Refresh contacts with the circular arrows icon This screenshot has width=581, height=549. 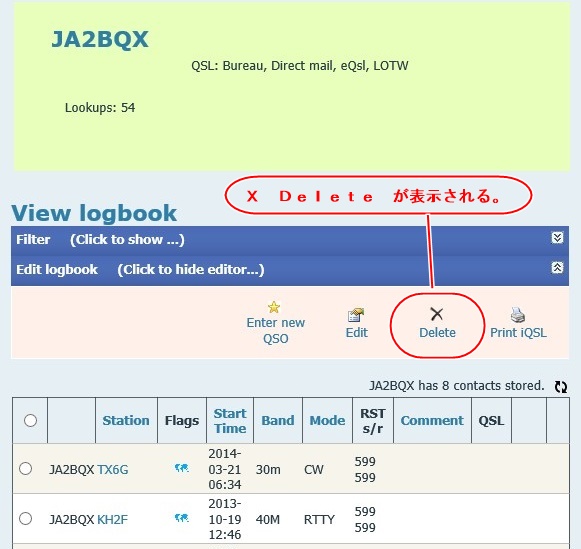pos(561,386)
